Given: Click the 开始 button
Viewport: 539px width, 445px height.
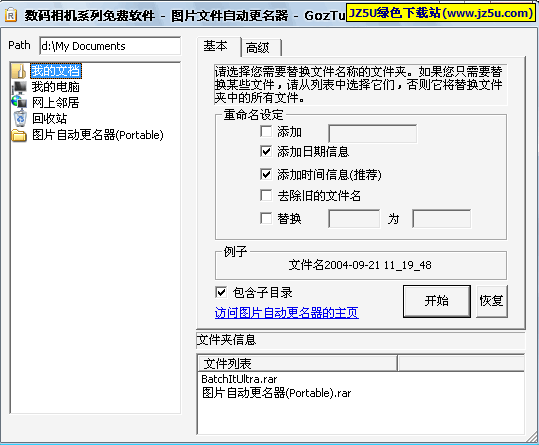Looking at the screenshot, I should point(437,301).
